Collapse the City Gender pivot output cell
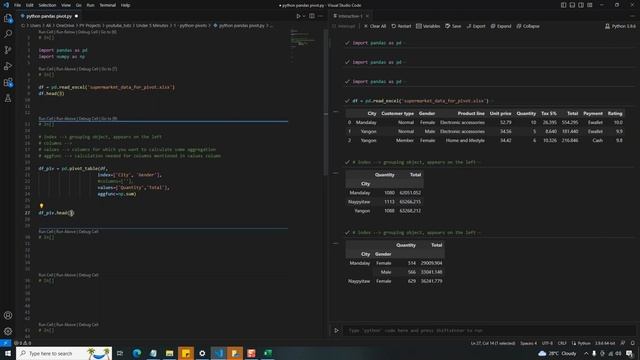640x360 pixels. [336, 244]
